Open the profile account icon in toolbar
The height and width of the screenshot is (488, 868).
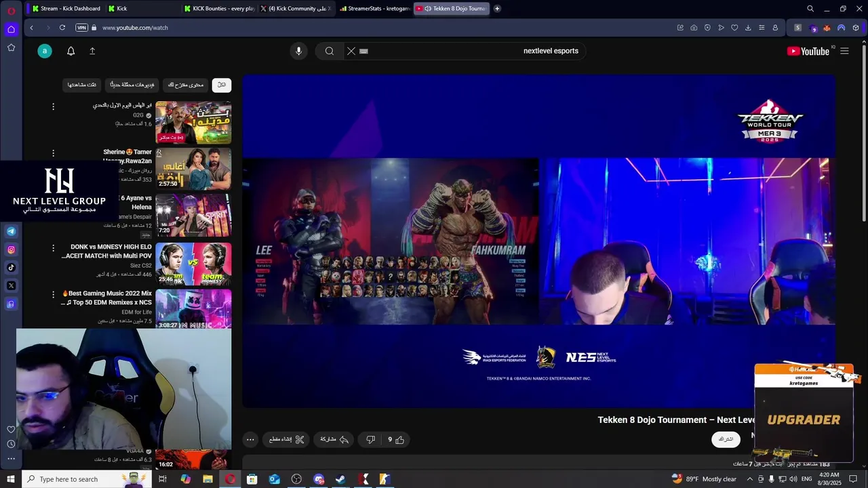click(775, 28)
